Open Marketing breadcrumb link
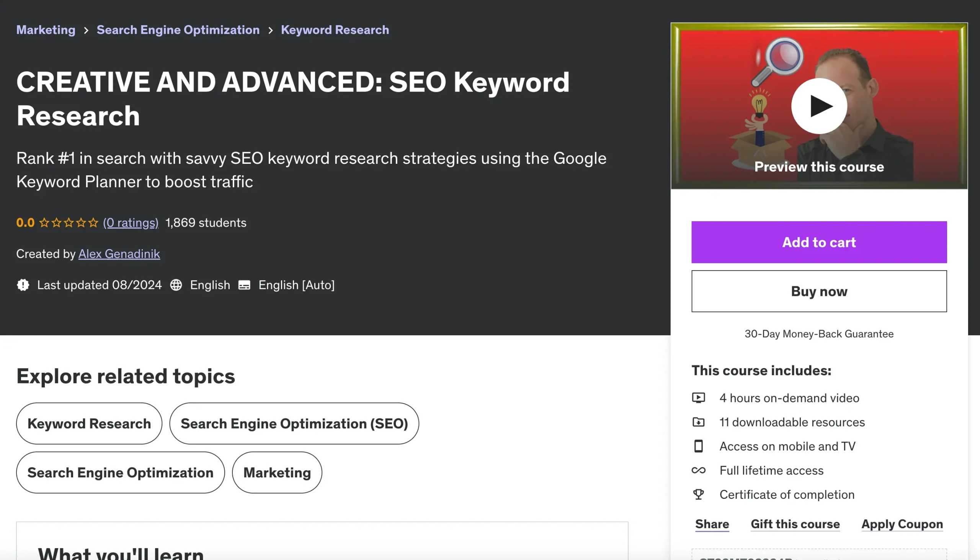 pyautogui.click(x=46, y=30)
